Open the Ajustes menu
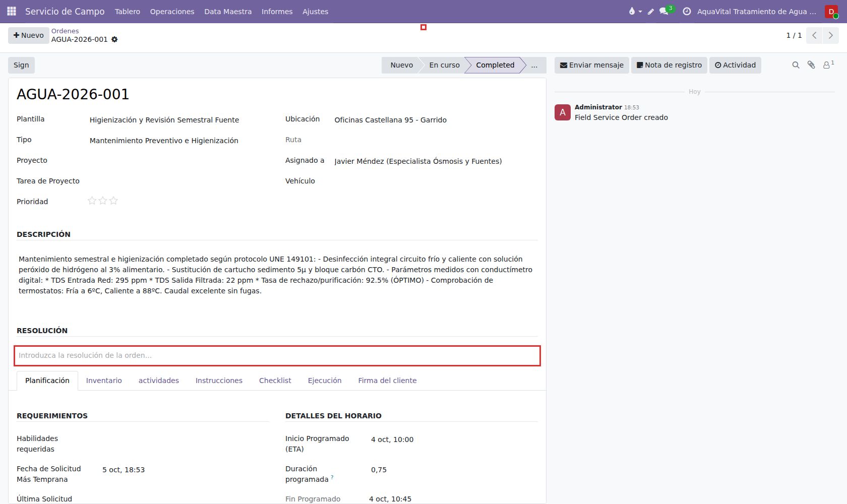The width and height of the screenshot is (847, 504). 315,12
